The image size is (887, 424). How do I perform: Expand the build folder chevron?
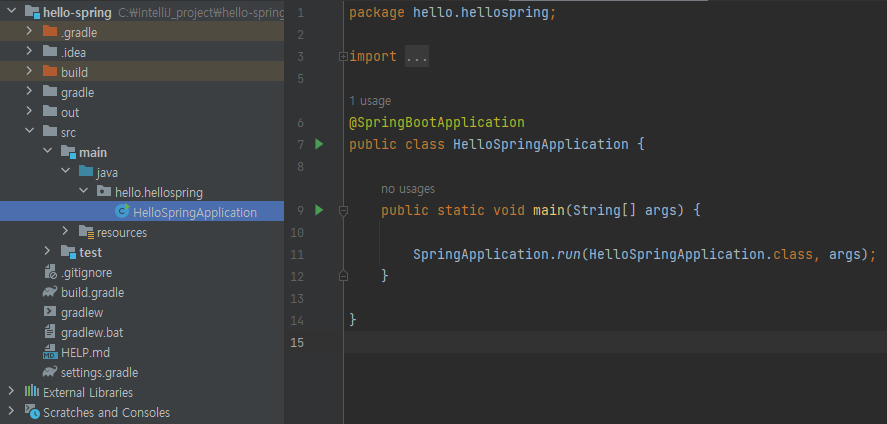(x=29, y=72)
